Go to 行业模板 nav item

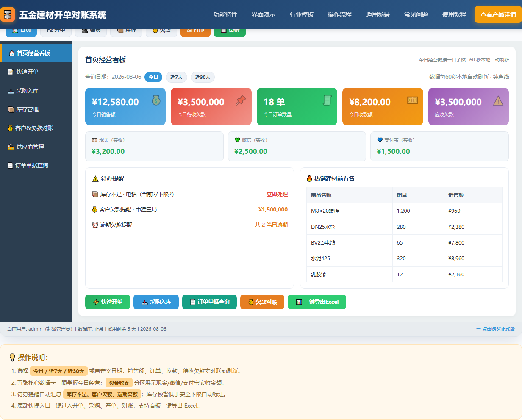coord(302,14)
